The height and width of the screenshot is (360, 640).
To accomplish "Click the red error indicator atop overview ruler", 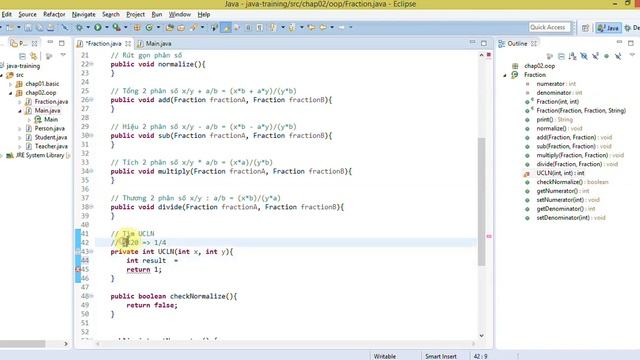I will [489, 55].
